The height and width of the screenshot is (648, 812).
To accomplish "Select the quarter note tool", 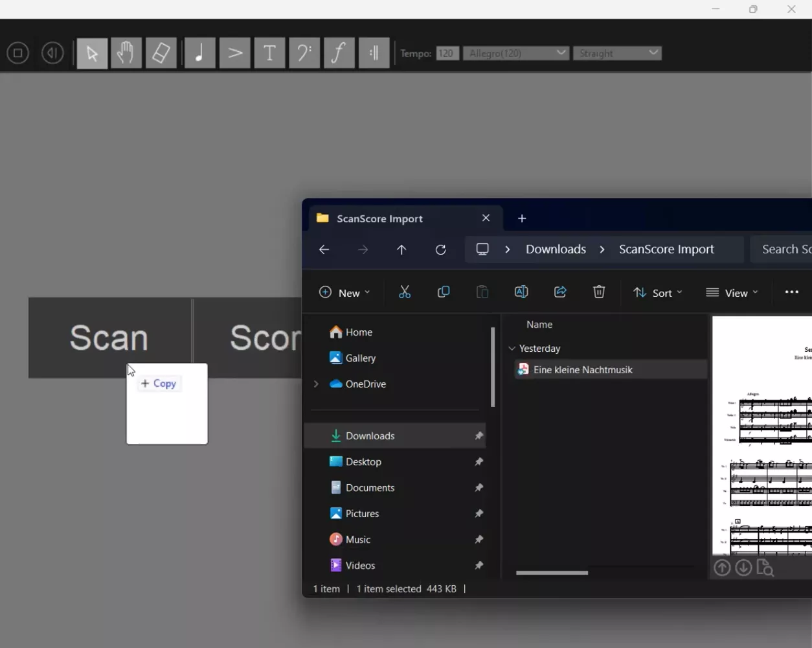I will 200,53.
